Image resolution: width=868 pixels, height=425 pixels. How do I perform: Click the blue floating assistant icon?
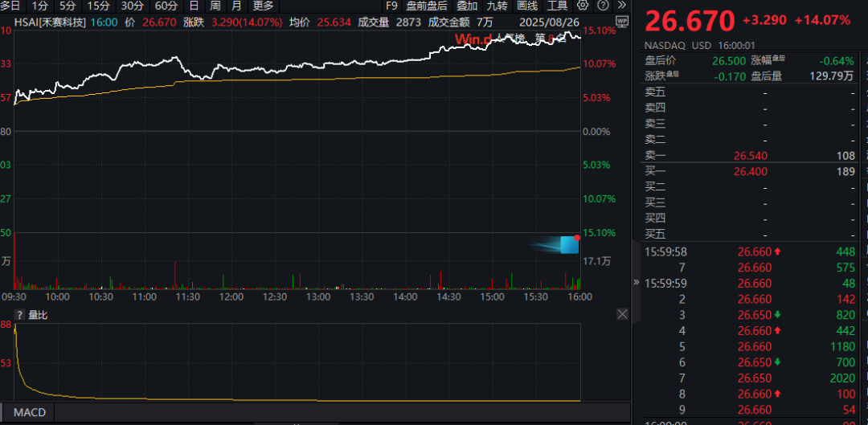(569, 244)
